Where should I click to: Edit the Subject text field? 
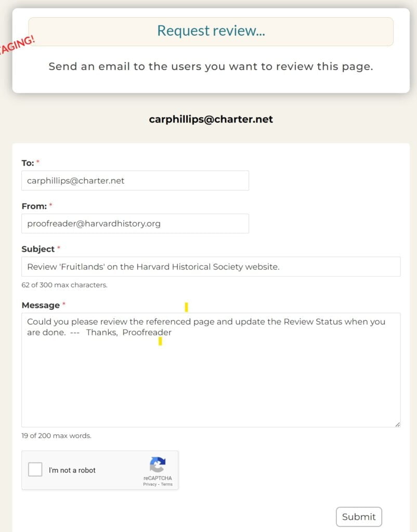[x=211, y=267]
